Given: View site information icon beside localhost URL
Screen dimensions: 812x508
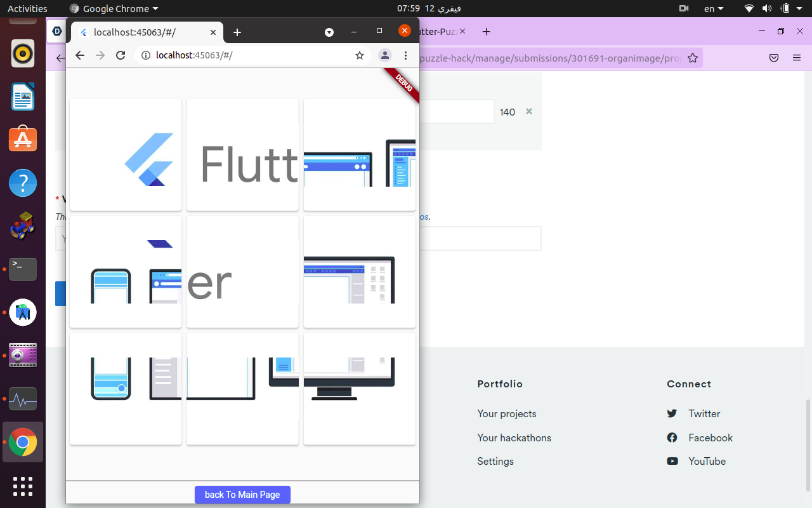Looking at the screenshot, I should point(145,55).
